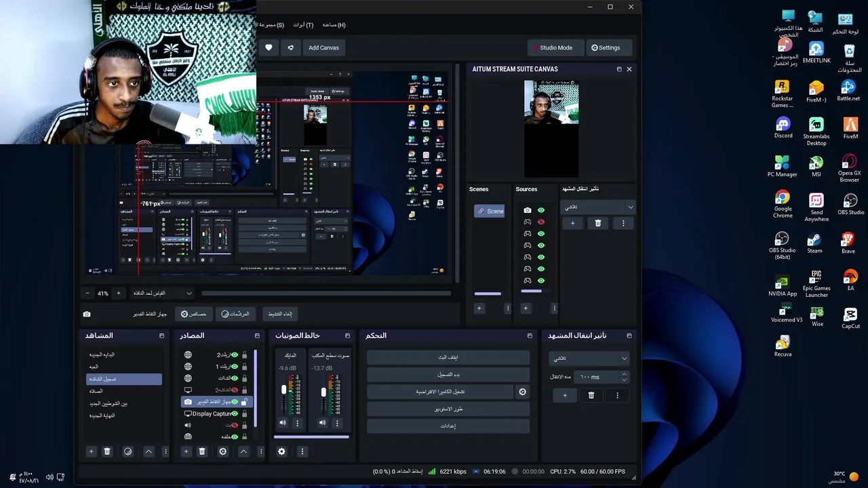Screen dimensions: 868x488
Task: Click Studio Mode button in top bar
Action: click(x=555, y=47)
